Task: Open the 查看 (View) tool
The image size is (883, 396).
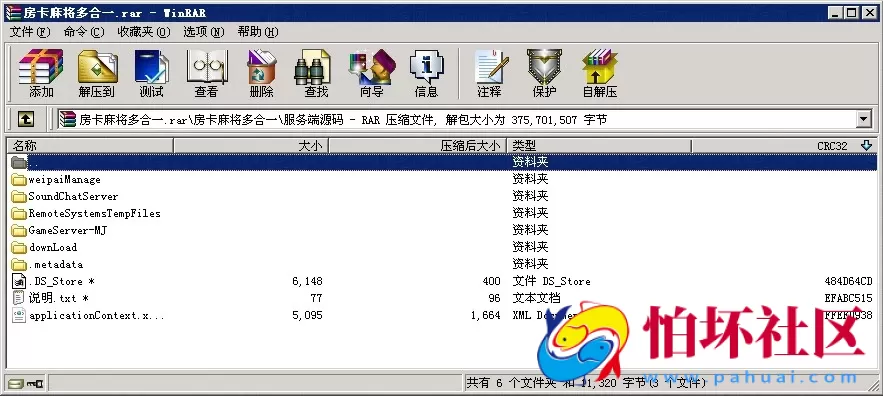Action: [x=206, y=73]
